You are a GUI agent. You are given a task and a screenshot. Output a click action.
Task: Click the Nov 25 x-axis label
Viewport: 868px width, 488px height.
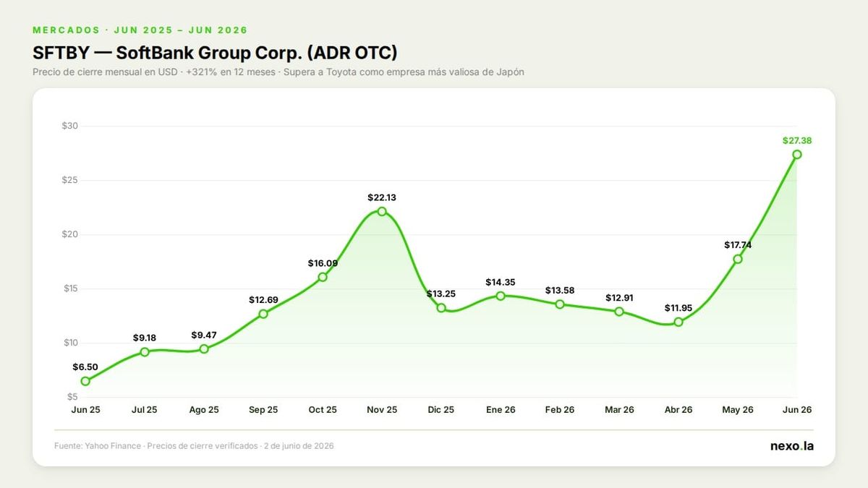[x=382, y=410]
